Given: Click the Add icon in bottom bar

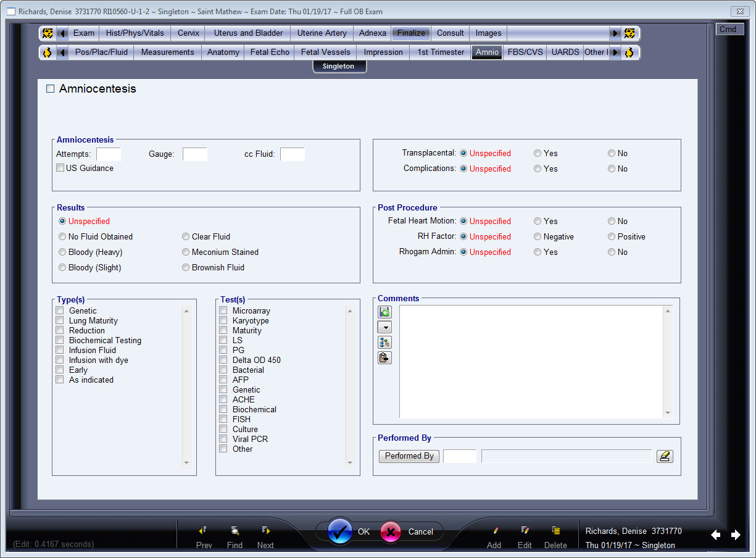Looking at the screenshot, I should coord(494,530).
